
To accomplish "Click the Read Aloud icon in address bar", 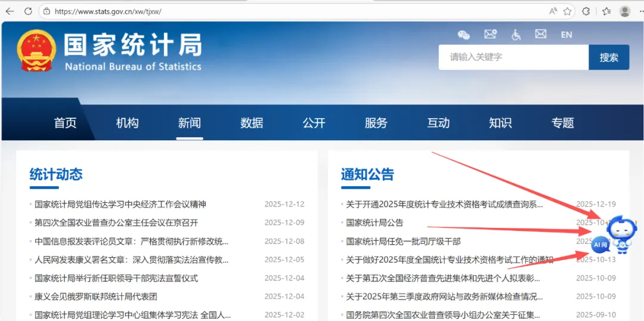I will pos(553,11).
